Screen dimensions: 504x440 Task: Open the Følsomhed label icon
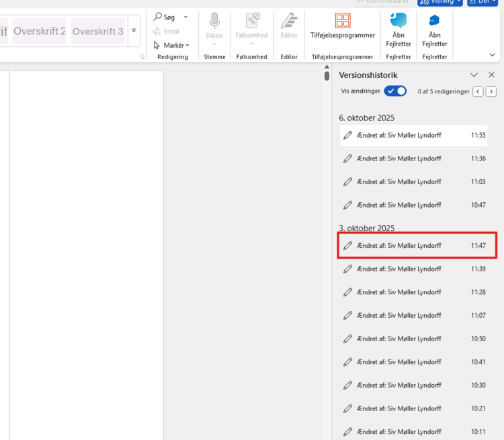pos(251,21)
